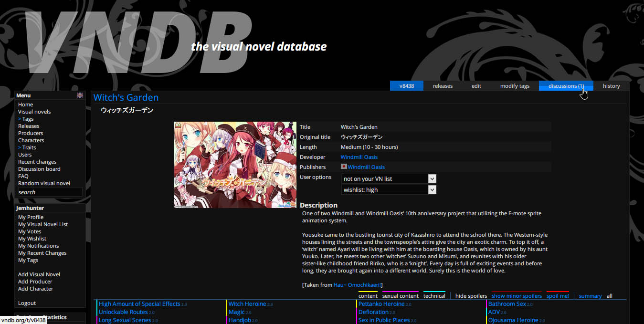Open the "not on your VN list" dropdown
Image resolution: width=644 pixels, height=324 pixels.
coord(388,178)
